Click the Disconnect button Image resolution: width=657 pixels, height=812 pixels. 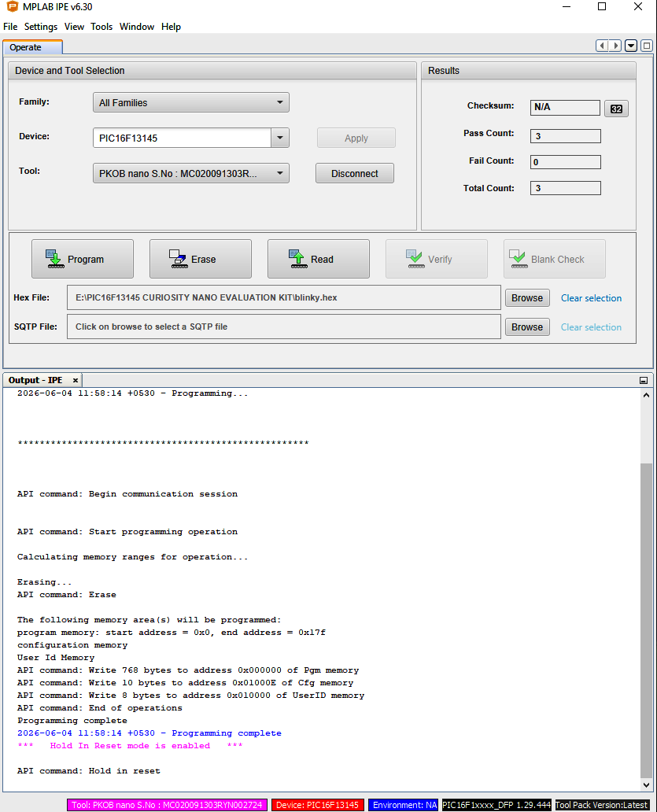[355, 173]
